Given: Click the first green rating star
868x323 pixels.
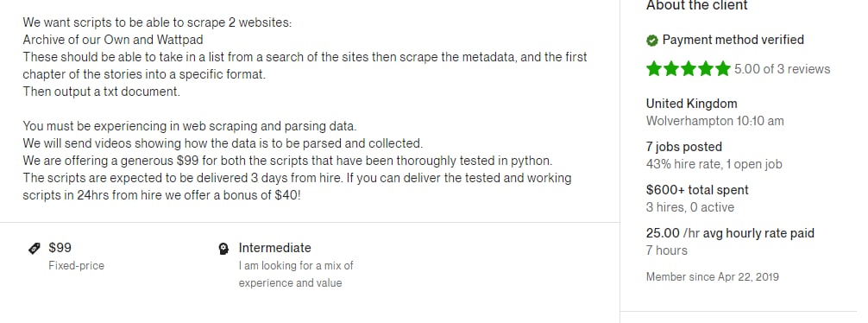Looking at the screenshot, I should tap(654, 69).
